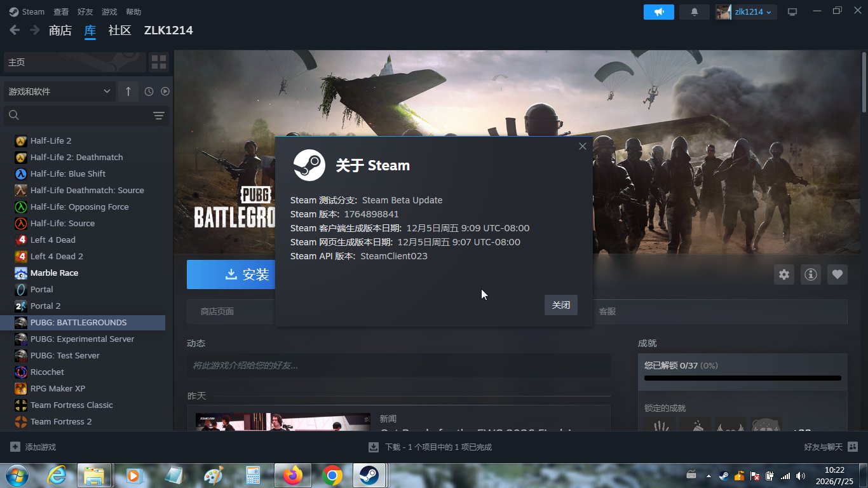Click the ready-to-play filter icon

[x=165, y=91]
